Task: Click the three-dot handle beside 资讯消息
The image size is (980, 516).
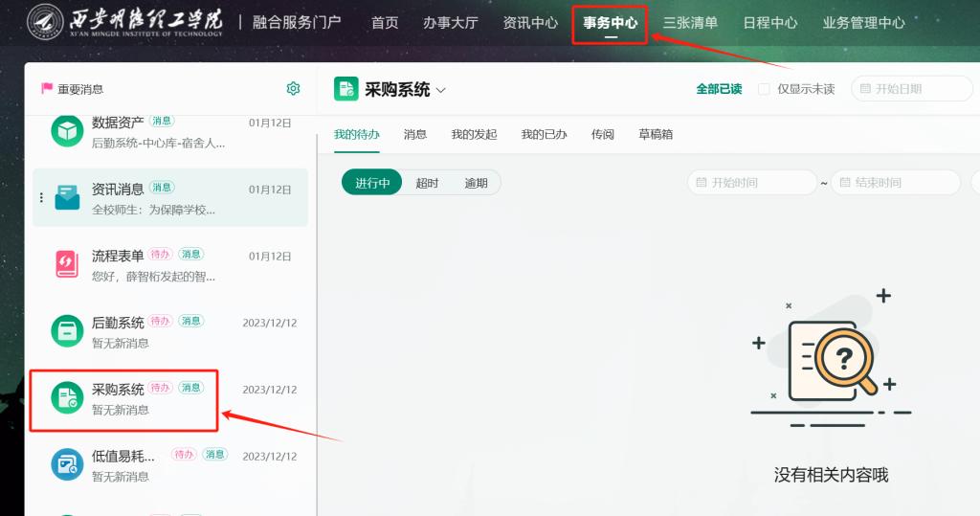Action: pos(41,197)
